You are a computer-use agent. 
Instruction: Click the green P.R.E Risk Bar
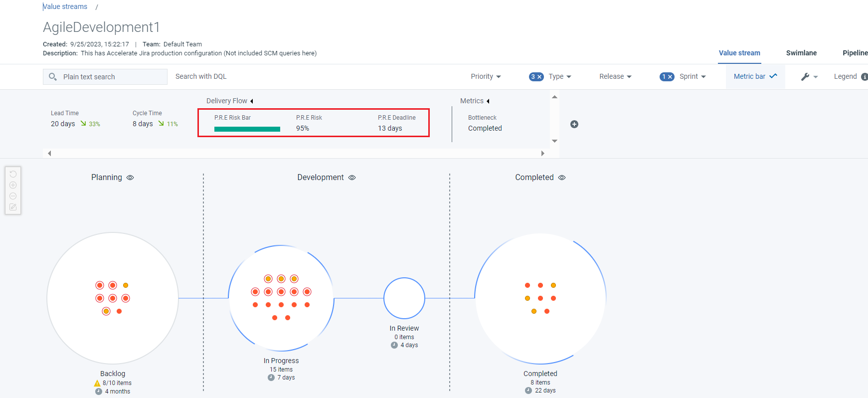[247, 129]
